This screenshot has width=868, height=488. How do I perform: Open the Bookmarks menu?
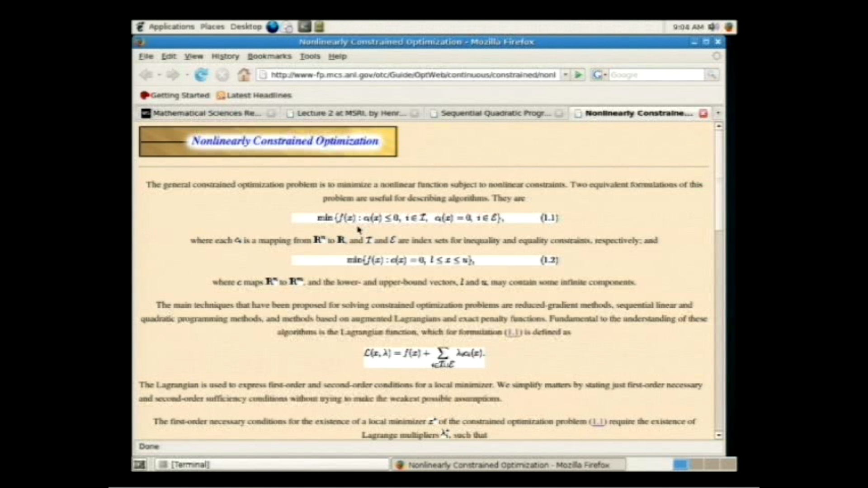(269, 56)
